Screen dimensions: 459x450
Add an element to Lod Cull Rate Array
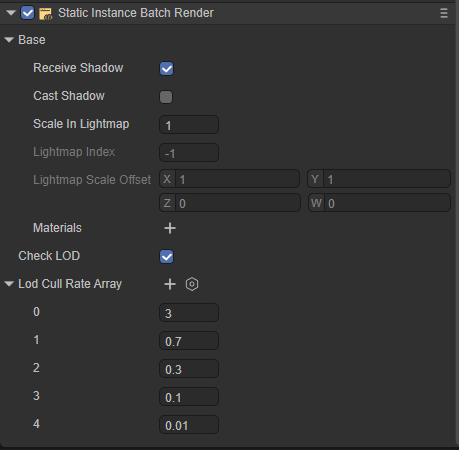tap(170, 284)
